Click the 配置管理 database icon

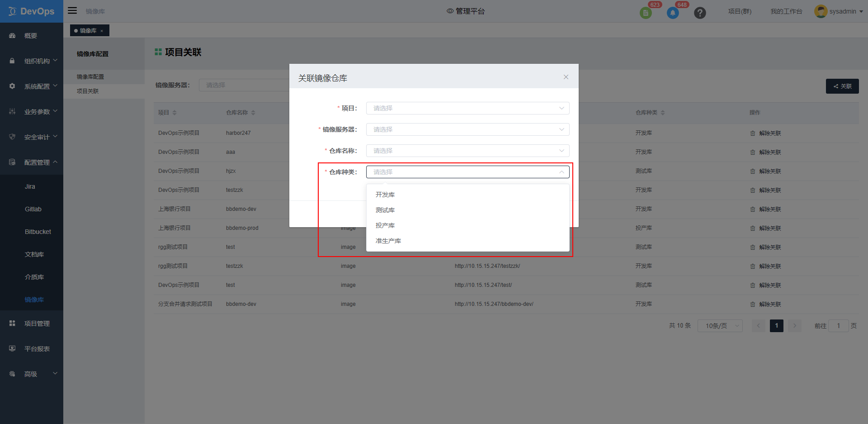click(x=12, y=162)
